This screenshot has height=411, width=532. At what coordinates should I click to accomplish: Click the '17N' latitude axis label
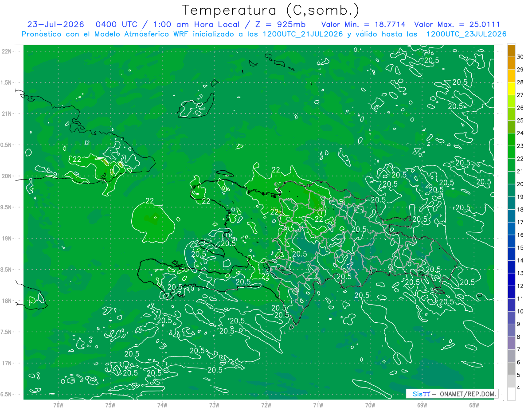(8, 363)
